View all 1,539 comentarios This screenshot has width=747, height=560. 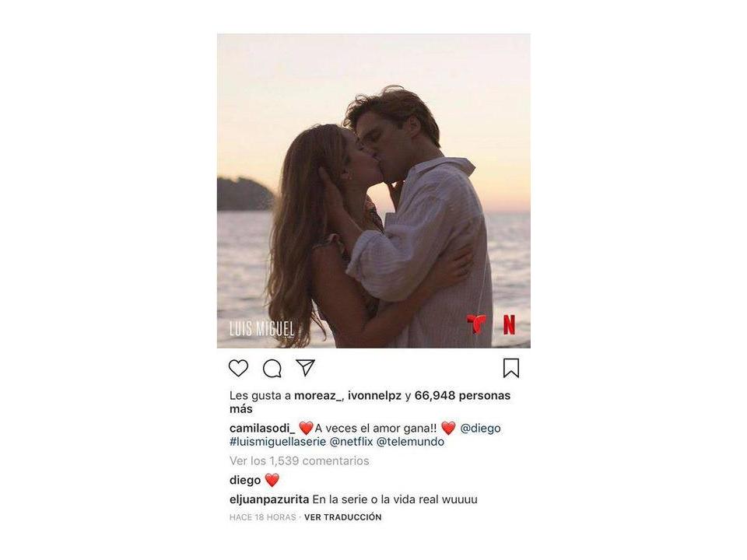click(299, 461)
